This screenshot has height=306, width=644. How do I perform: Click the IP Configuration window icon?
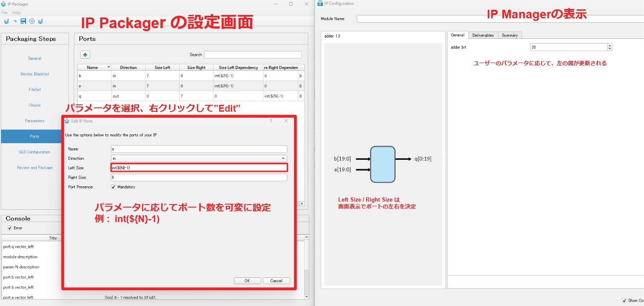(320, 3)
